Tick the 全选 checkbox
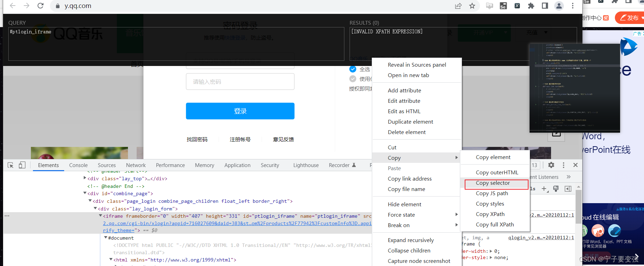The height and width of the screenshot is (266, 644). point(353,69)
